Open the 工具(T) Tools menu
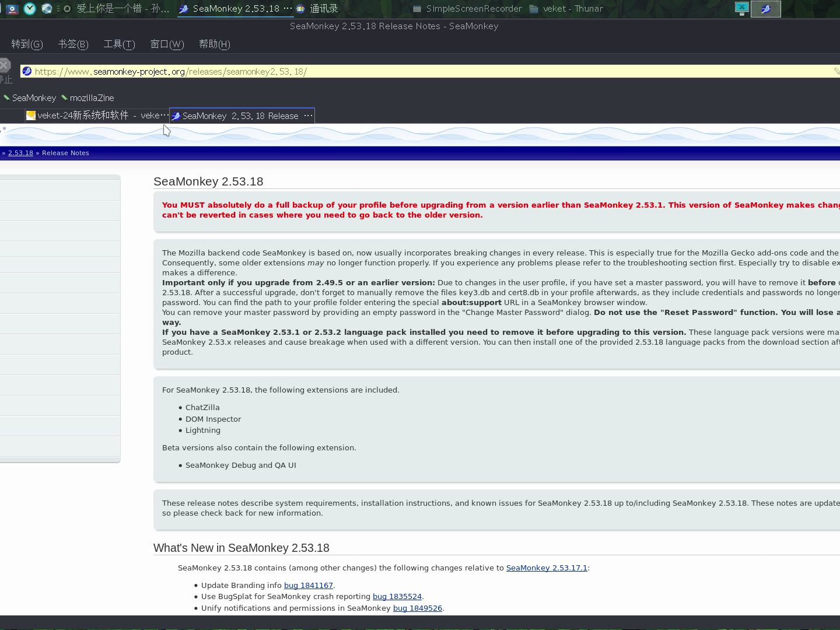 point(119,44)
